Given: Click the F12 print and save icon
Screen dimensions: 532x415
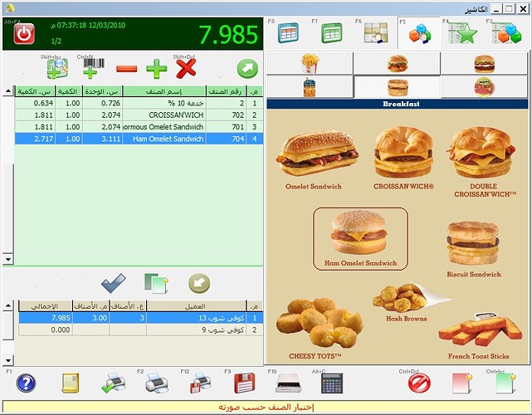Looking at the screenshot, I should (x=200, y=383).
